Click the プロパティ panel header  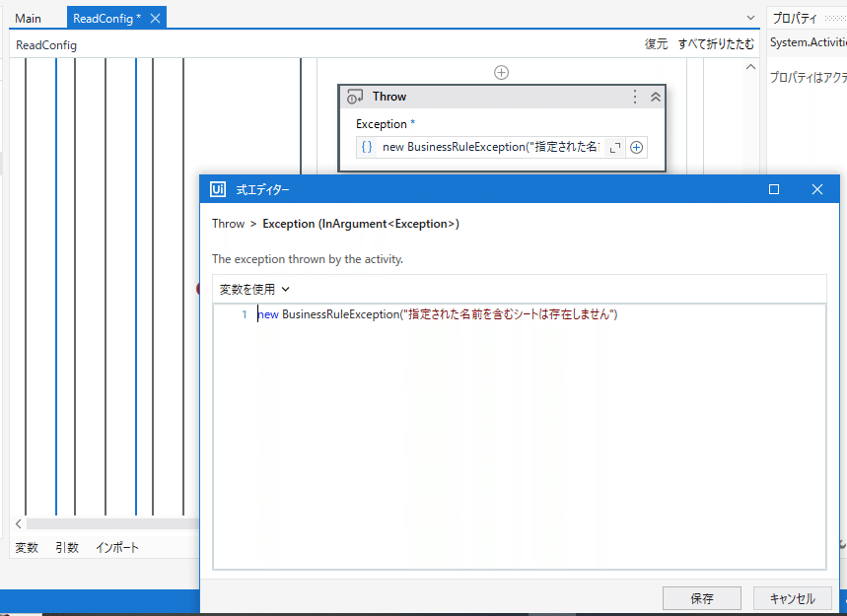click(x=807, y=19)
